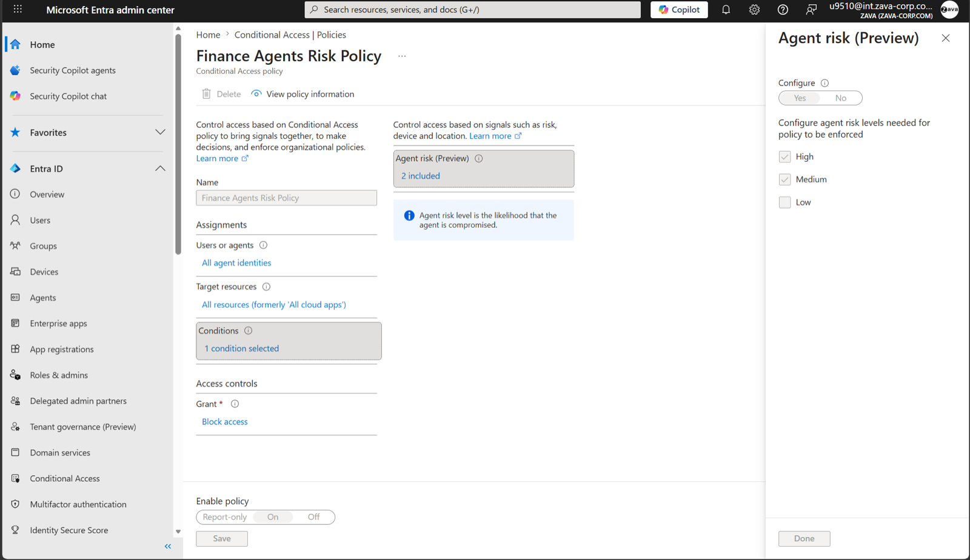Set Enable policy to On
The width and height of the screenshot is (970, 560).
pos(273,517)
